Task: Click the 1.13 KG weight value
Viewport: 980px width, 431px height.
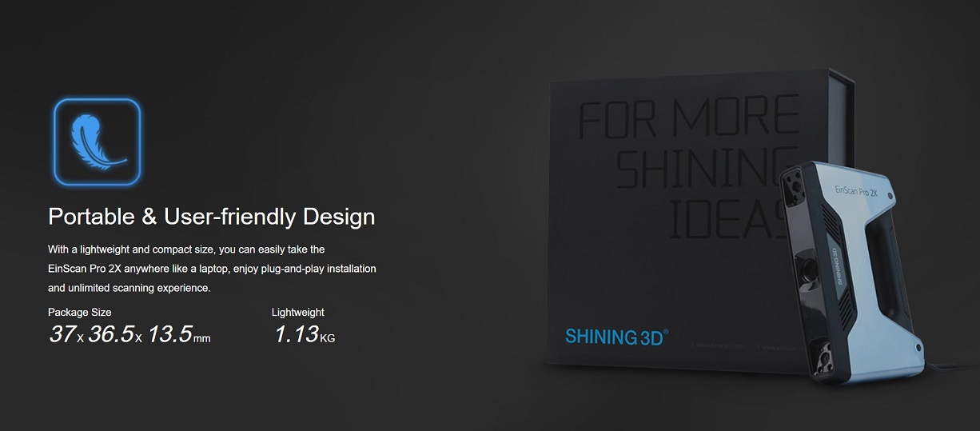Action: (x=305, y=334)
